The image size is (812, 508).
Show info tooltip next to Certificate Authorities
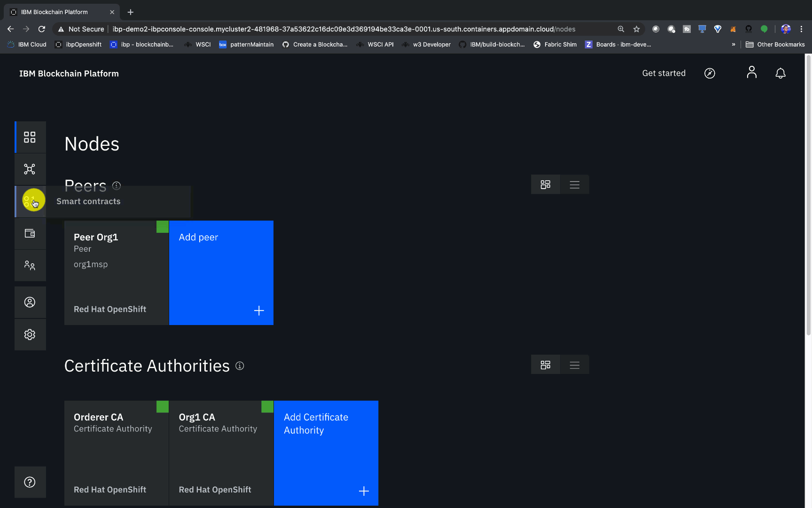coord(240,366)
